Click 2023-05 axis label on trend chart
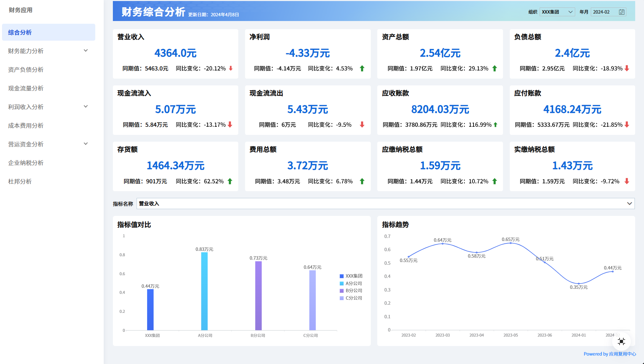 pyautogui.click(x=510, y=335)
